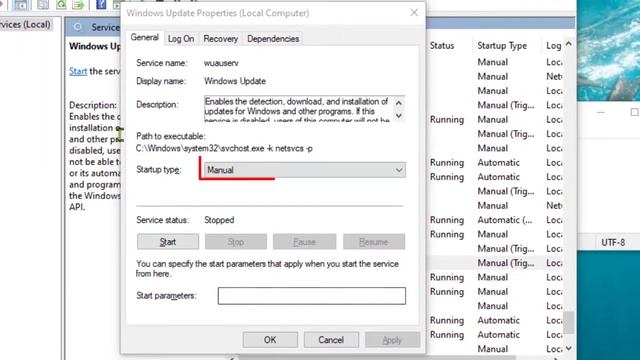
Task: Click the Start link in Services description pane
Action: (78, 71)
